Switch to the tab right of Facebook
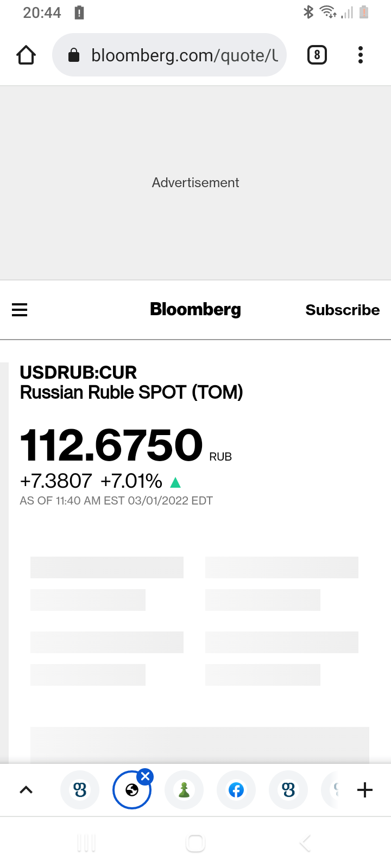The width and height of the screenshot is (391, 868). tap(288, 790)
